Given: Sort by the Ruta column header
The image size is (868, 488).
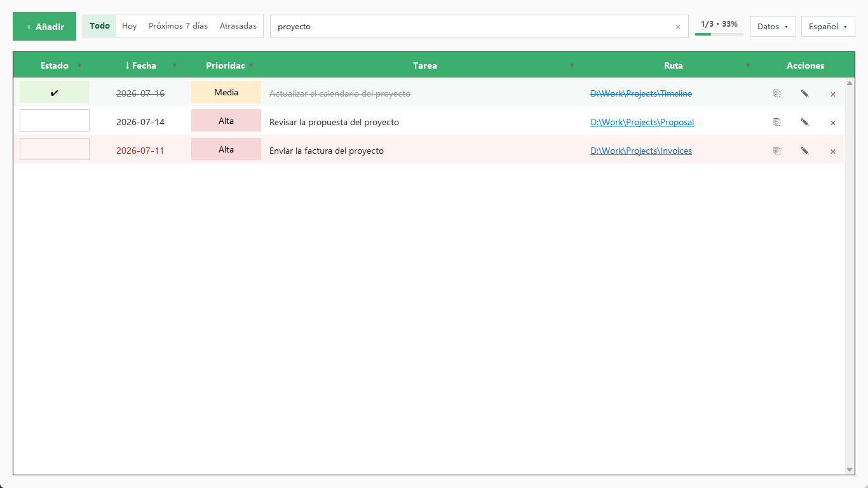Looking at the screenshot, I should [674, 65].
